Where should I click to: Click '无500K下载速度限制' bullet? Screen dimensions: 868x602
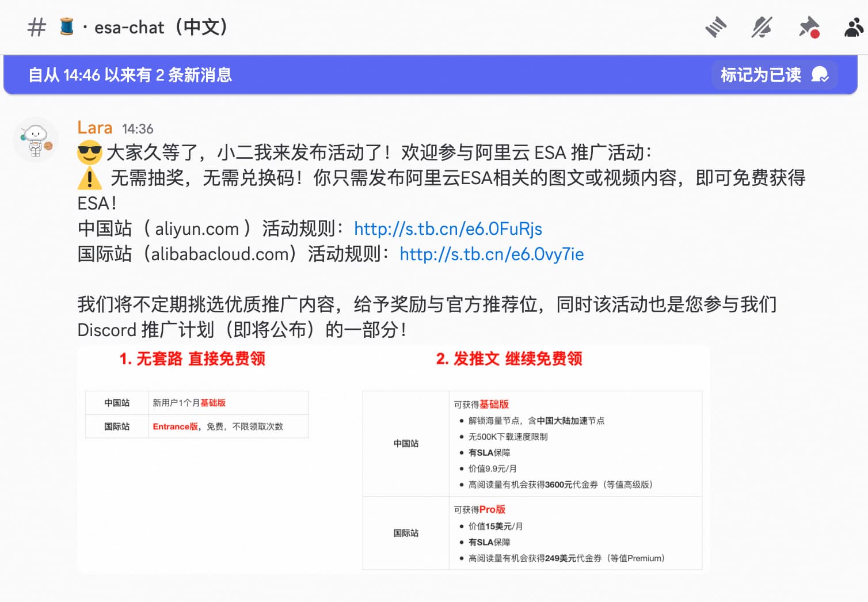coord(508,437)
